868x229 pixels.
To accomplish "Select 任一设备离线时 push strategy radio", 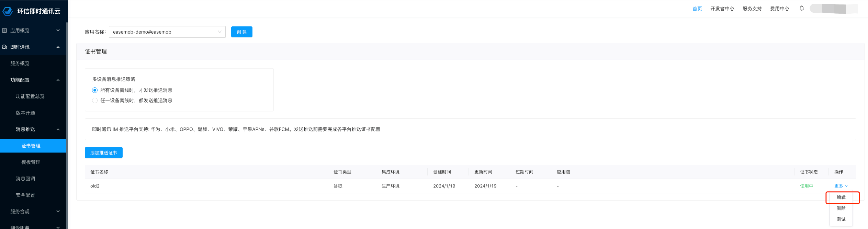I will pos(95,100).
